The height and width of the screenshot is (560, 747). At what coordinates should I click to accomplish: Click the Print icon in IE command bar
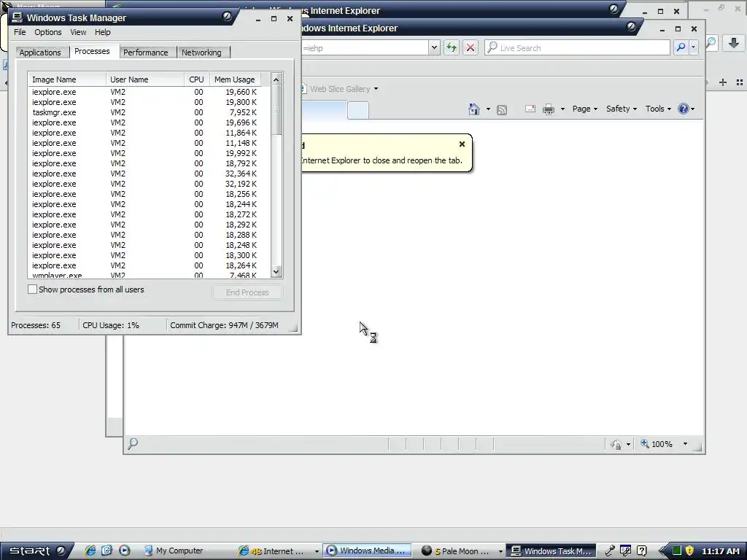click(549, 109)
